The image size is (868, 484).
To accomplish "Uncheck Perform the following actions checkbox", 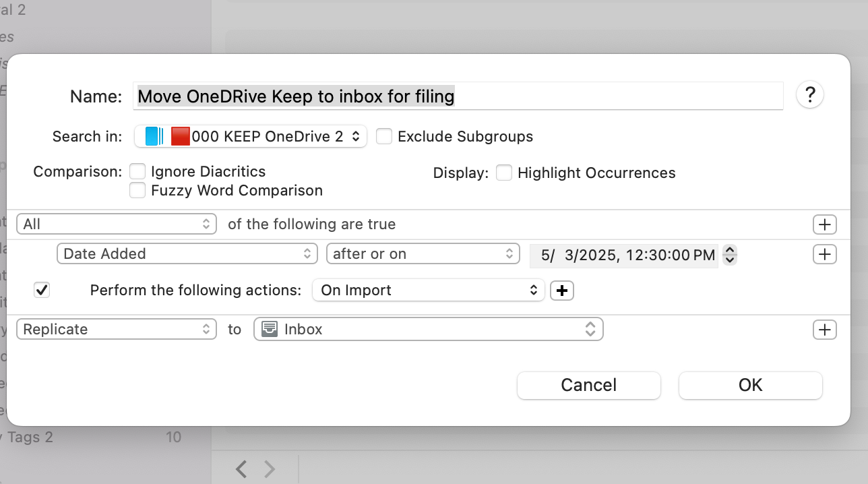I will (x=42, y=291).
